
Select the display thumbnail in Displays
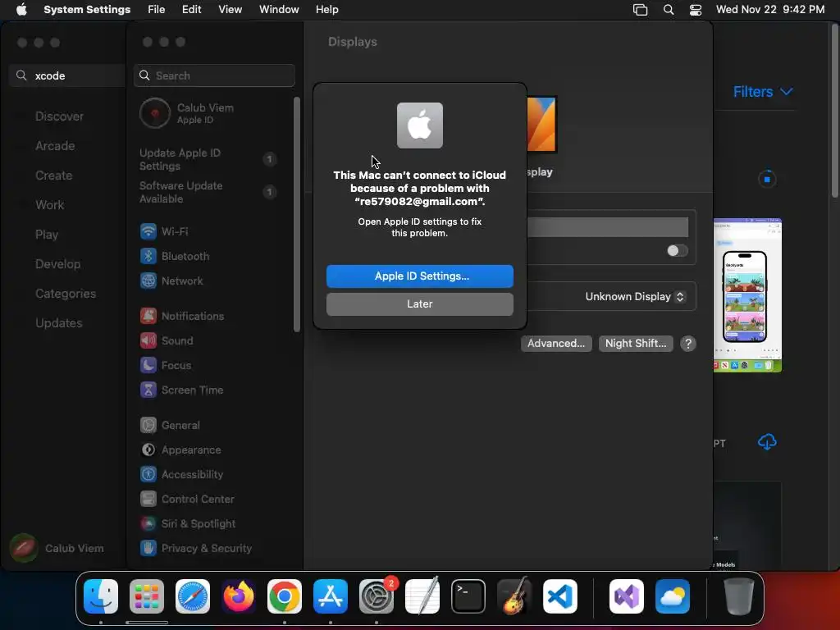point(541,125)
